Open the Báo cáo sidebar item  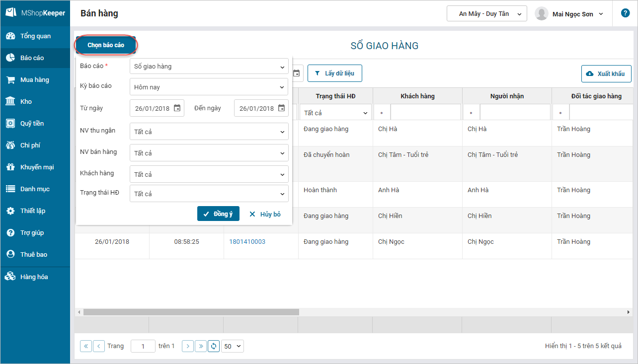35,58
